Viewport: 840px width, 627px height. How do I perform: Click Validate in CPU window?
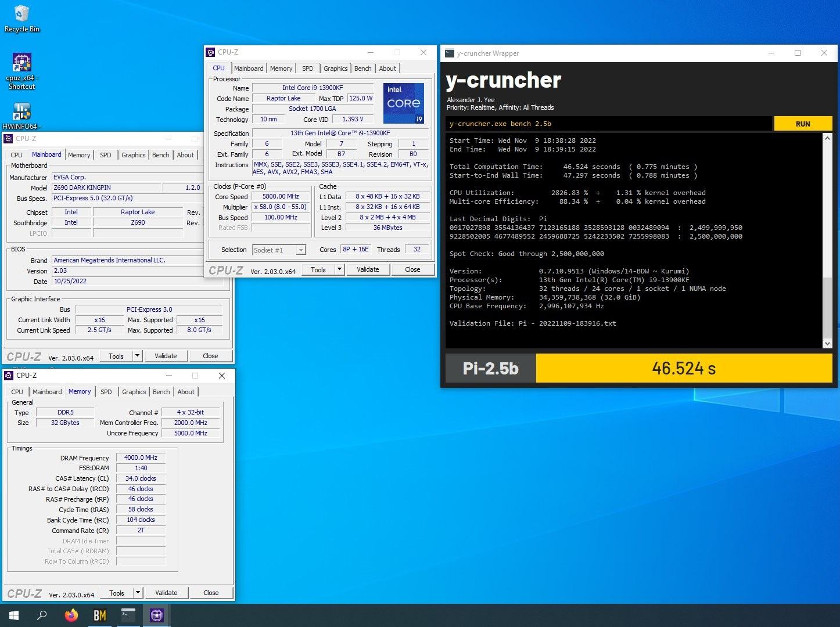click(368, 269)
